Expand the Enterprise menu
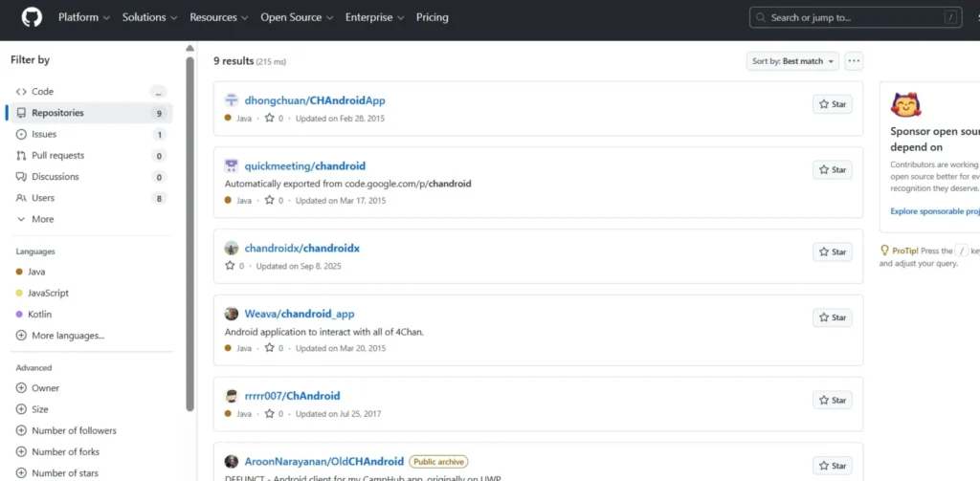Viewport: 980px width, 481px height. click(375, 17)
